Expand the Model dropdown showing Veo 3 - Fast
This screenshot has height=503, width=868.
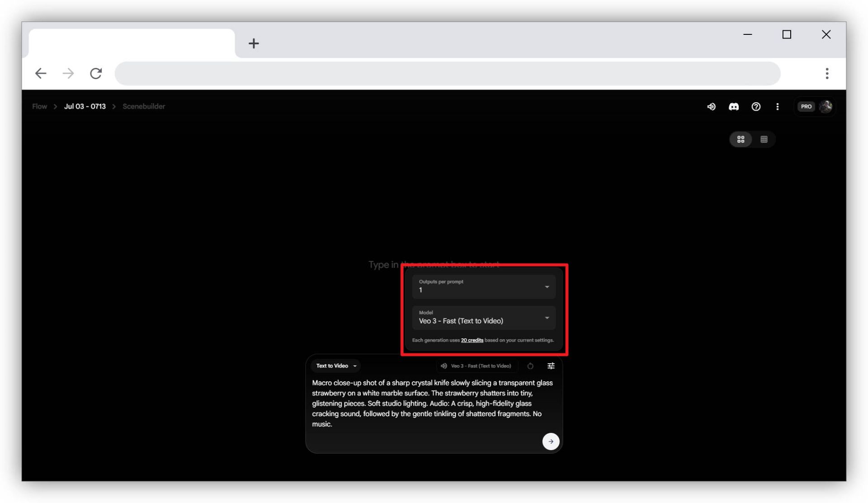click(x=483, y=318)
